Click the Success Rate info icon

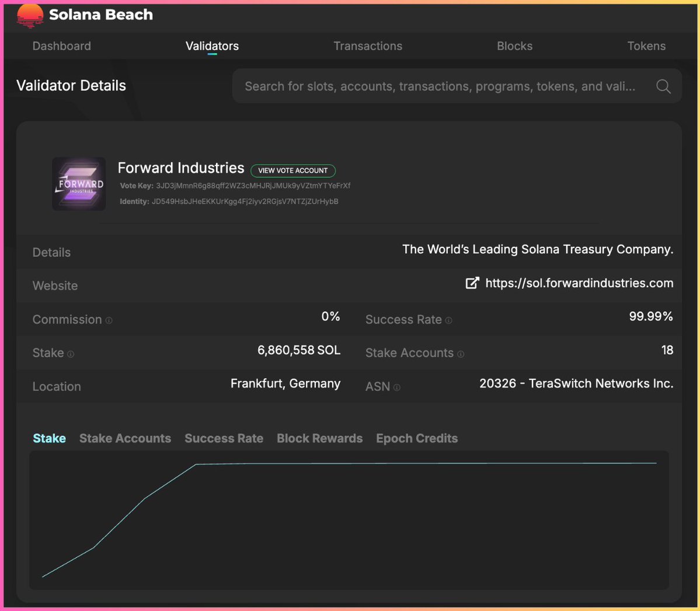[x=448, y=320]
